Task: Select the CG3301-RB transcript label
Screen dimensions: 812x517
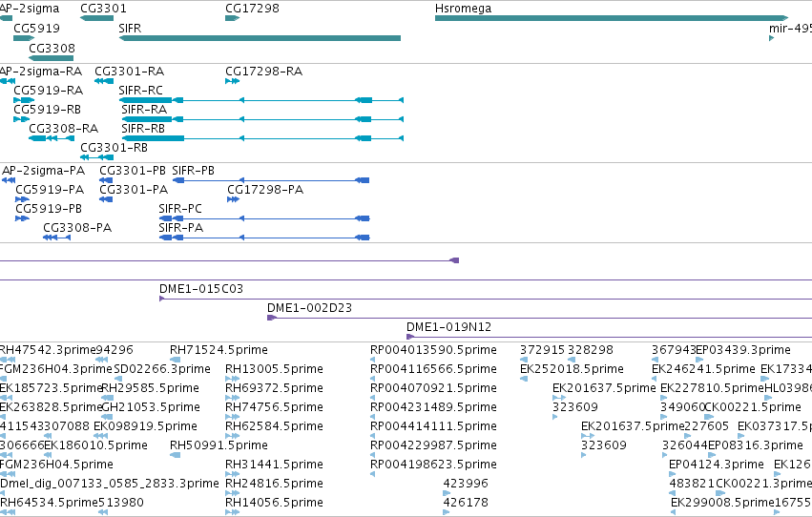Action: click(114, 148)
